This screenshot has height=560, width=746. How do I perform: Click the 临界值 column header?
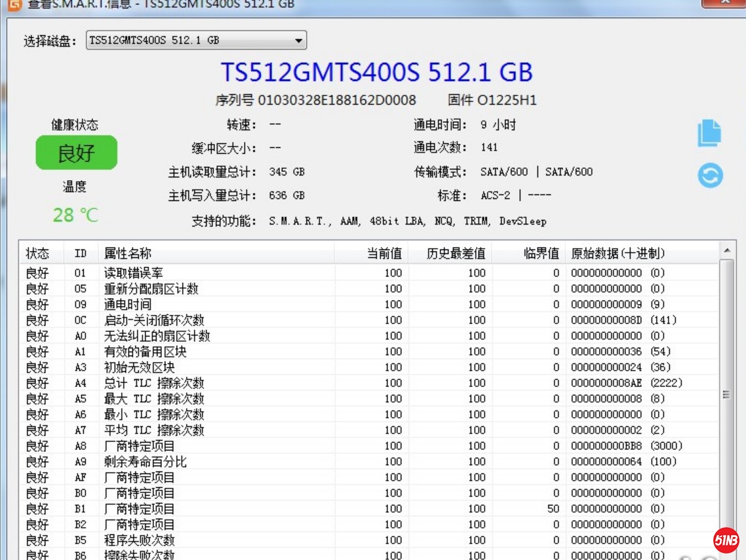pos(541,253)
